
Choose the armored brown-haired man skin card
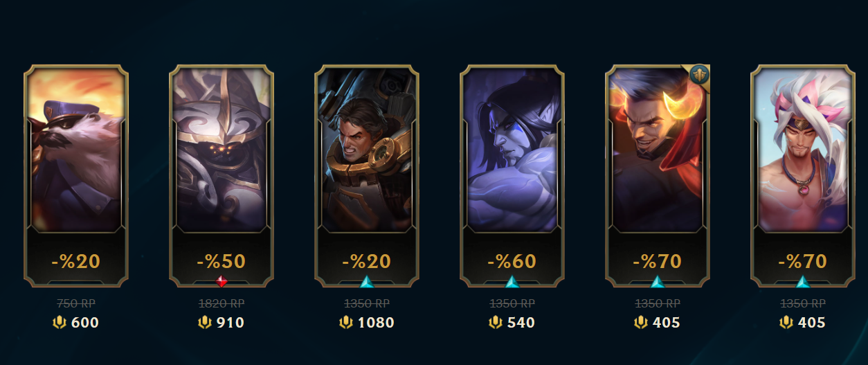[367, 176]
